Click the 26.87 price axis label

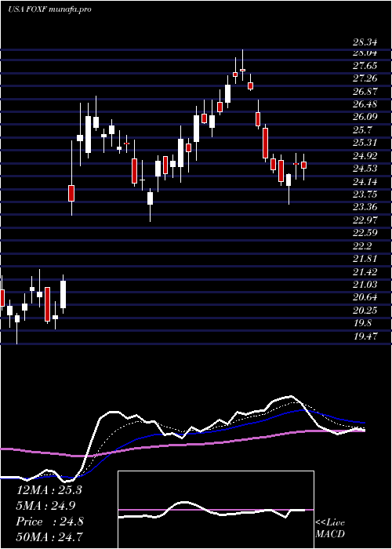[x=365, y=92]
